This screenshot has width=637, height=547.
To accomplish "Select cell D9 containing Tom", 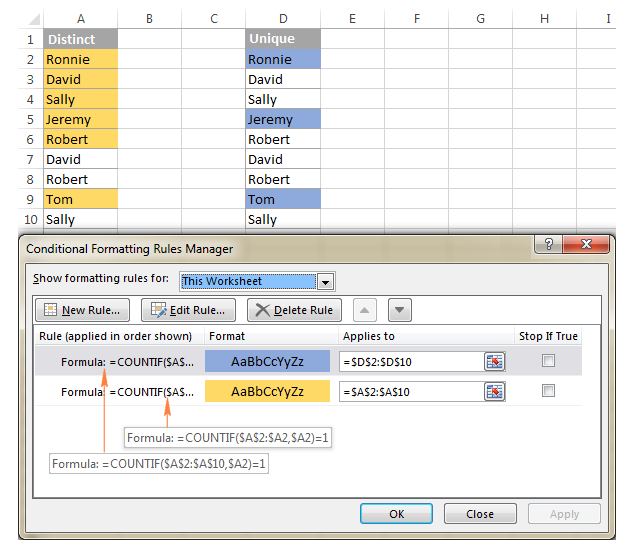I will [x=283, y=199].
